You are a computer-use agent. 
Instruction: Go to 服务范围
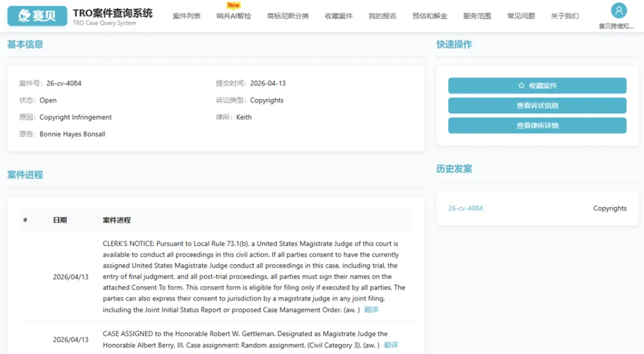477,16
